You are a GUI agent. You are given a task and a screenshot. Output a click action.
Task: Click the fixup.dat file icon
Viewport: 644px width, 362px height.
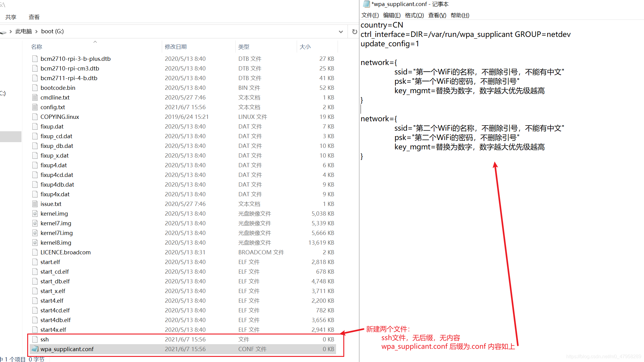[x=35, y=126]
